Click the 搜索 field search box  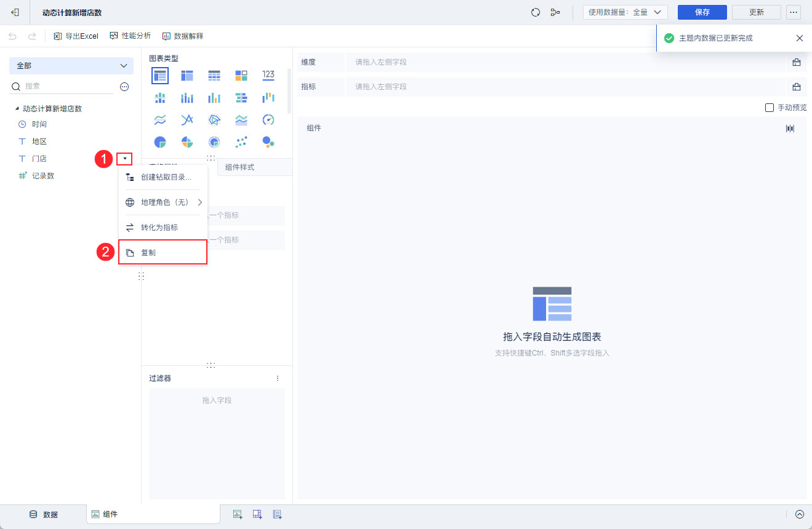click(62, 87)
